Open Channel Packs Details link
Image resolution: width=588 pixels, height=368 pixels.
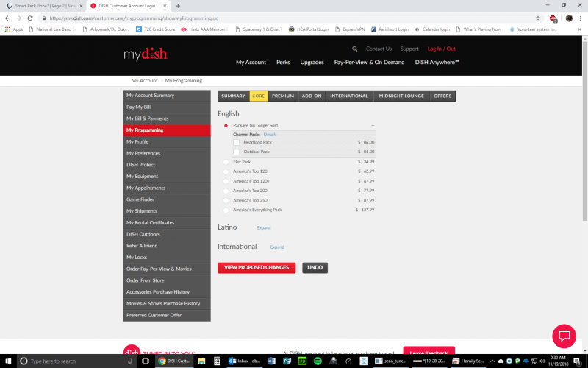coord(270,135)
